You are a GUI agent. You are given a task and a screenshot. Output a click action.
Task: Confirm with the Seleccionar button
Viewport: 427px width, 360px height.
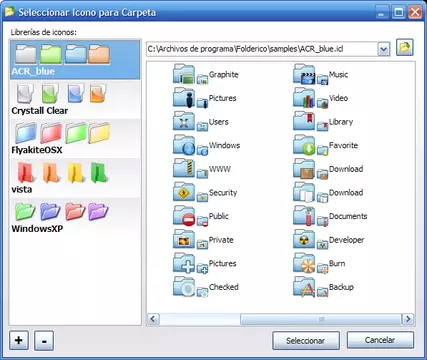(x=306, y=340)
